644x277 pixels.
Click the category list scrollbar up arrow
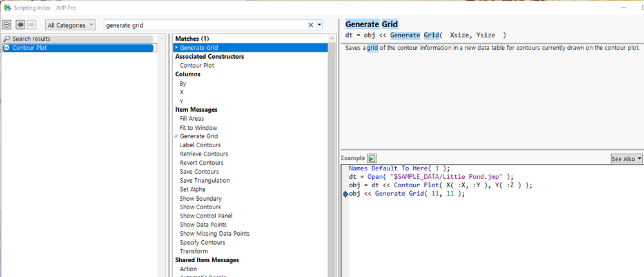point(161,38)
